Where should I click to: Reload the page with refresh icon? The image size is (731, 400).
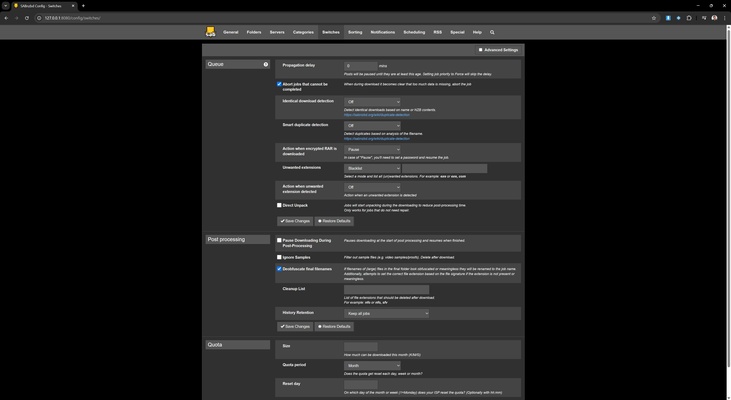tap(27, 18)
